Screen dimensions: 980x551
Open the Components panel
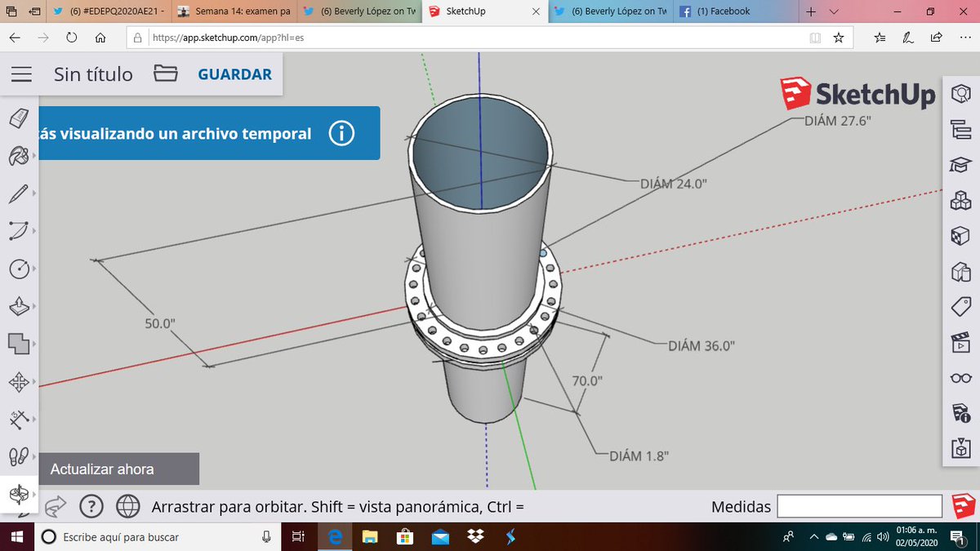pos(961,200)
